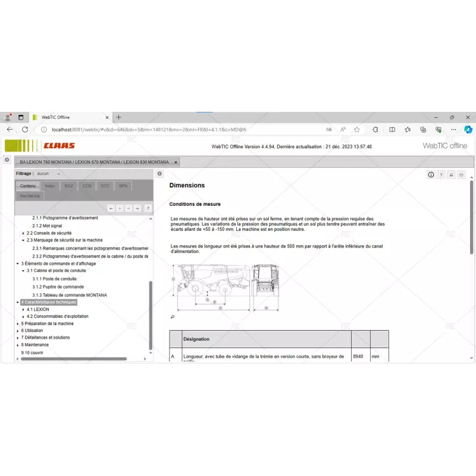This screenshot has width=476, height=476.
Task: Open the Copilot icon in Edge toolbar
Action: (x=468, y=129)
